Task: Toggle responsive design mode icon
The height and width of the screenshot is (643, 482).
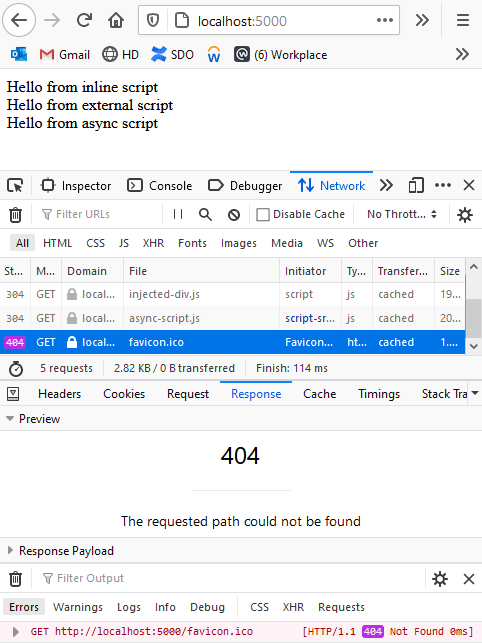Action: [x=416, y=186]
